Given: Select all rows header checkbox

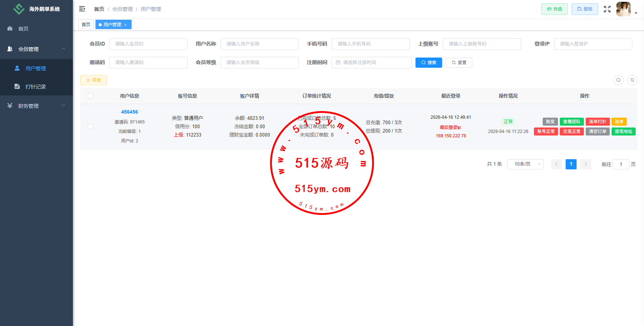Looking at the screenshot, I should click(x=90, y=96).
